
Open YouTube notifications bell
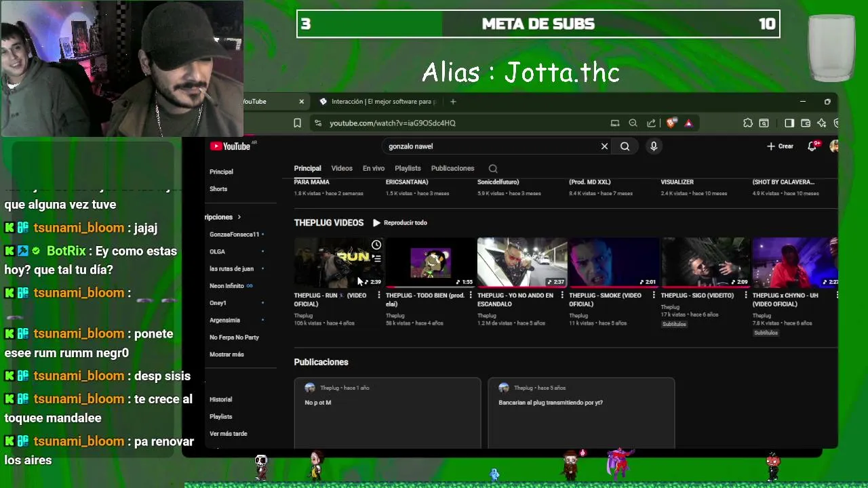click(x=812, y=146)
